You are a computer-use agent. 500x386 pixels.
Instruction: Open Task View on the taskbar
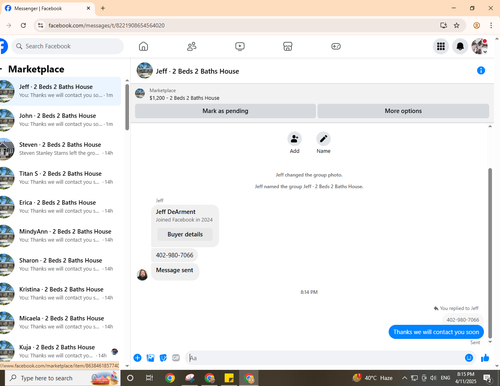pos(149,378)
